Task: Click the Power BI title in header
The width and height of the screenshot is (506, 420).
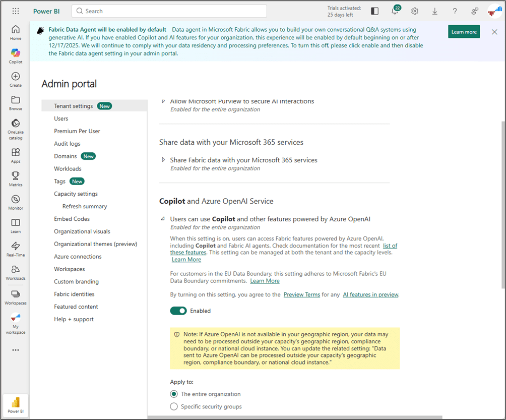Action: point(46,11)
